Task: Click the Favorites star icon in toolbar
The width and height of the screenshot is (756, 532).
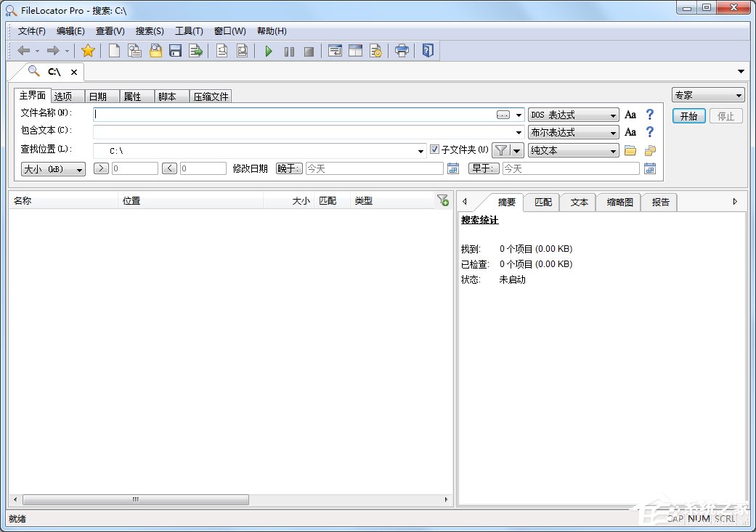Action: (x=88, y=51)
